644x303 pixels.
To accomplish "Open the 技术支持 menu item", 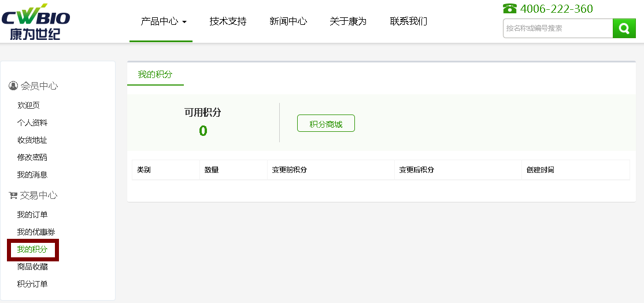I will (x=228, y=21).
